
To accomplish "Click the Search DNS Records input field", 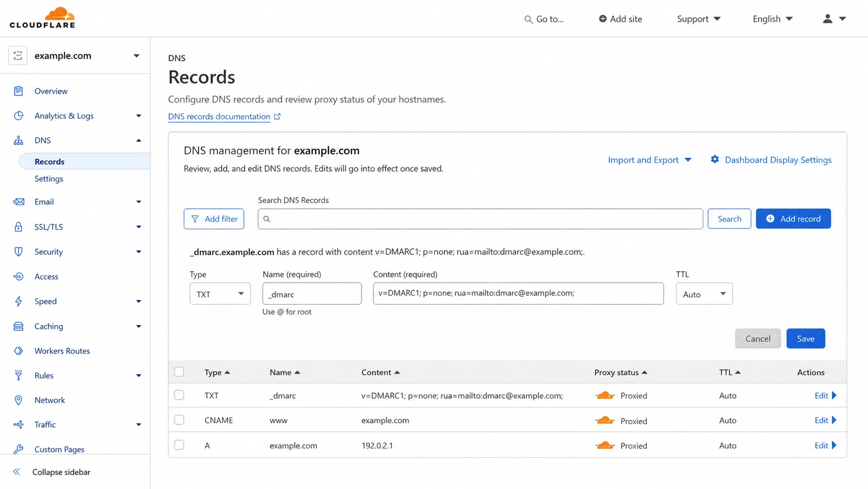I will click(x=480, y=219).
